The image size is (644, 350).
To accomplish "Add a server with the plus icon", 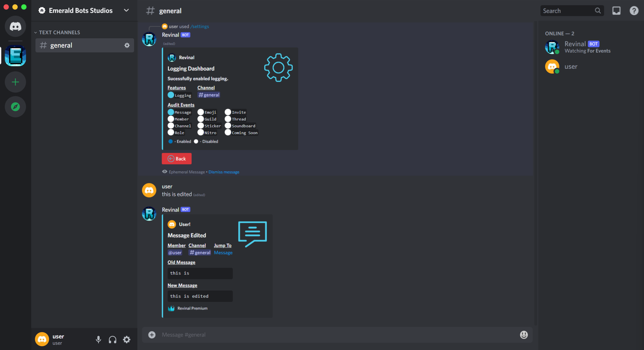I will pos(15,82).
